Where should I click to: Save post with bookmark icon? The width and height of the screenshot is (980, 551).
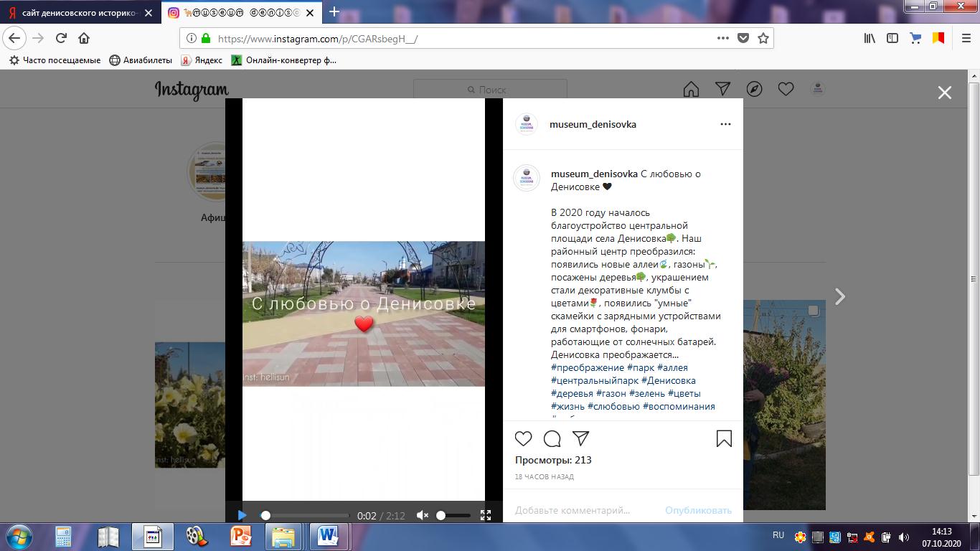(x=724, y=438)
